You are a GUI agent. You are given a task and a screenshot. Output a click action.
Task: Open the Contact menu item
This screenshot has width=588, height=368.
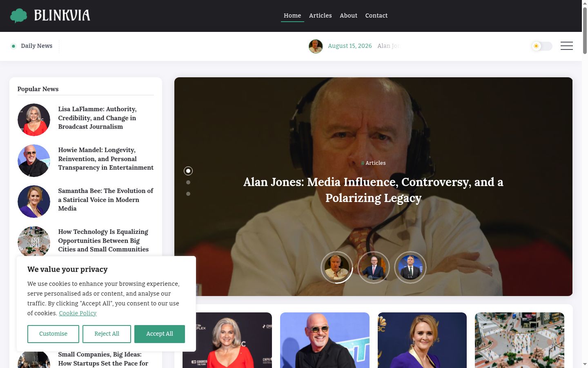pos(376,16)
